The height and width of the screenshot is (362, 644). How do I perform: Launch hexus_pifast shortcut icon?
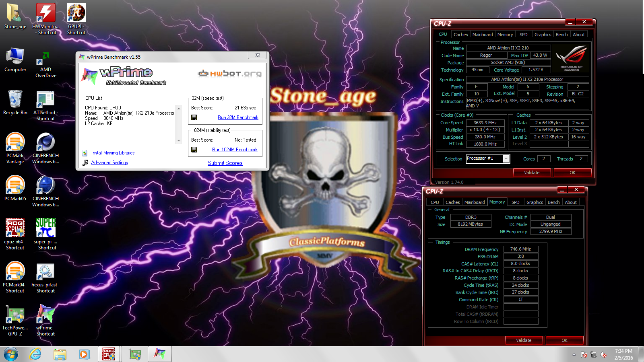point(45,277)
